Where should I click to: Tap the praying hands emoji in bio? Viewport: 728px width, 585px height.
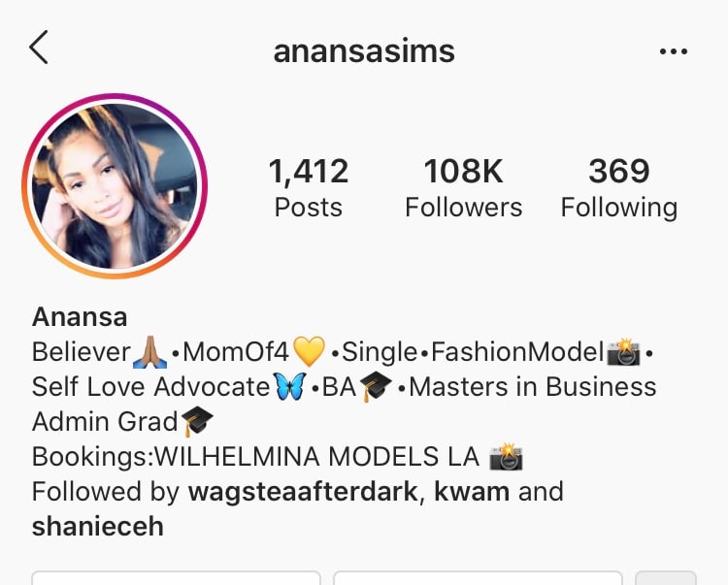tap(149, 352)
